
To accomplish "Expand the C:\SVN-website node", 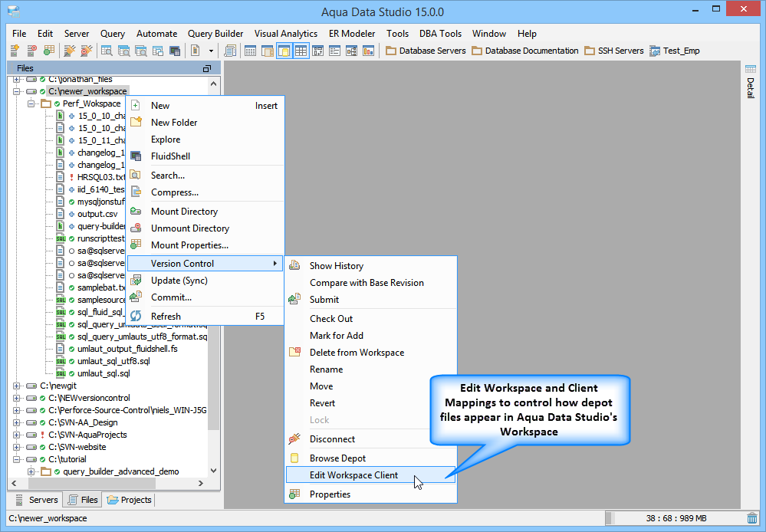I will point(17,447).
